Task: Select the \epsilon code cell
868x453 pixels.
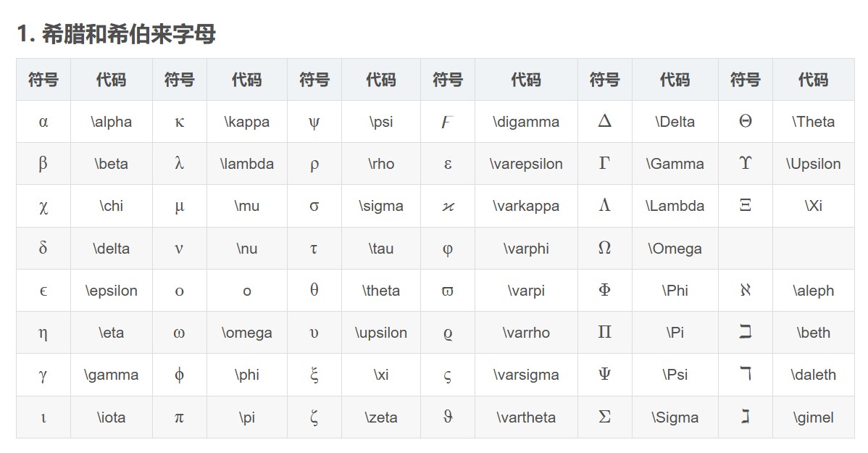Action: (x=112, y=291)
